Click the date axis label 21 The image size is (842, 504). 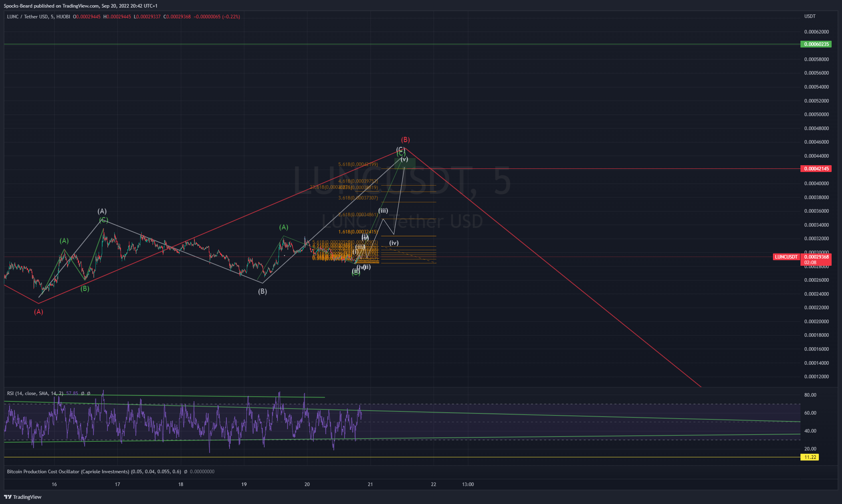point(370,484)
